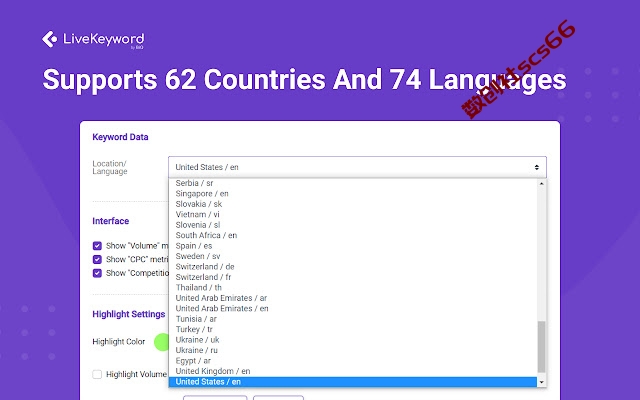This screenshot has height=400, width=640.
Task: Select Slovenia / sl option
Action: tap(353, 225)
